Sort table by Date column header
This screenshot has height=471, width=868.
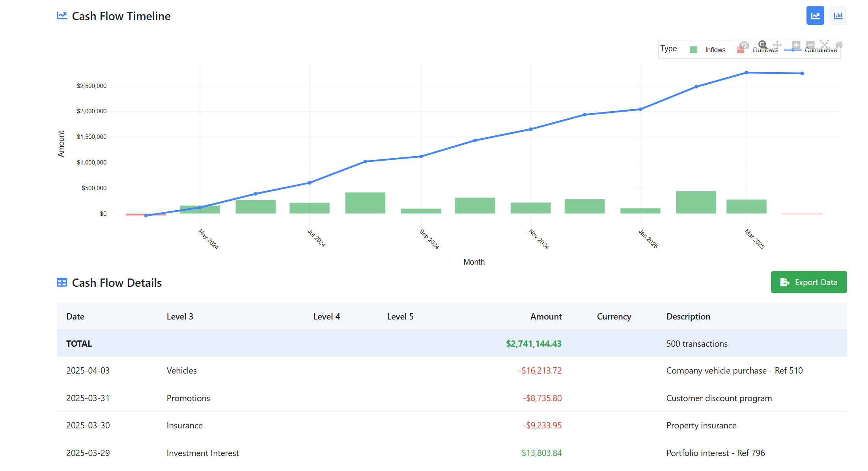[x=75, y=316]
